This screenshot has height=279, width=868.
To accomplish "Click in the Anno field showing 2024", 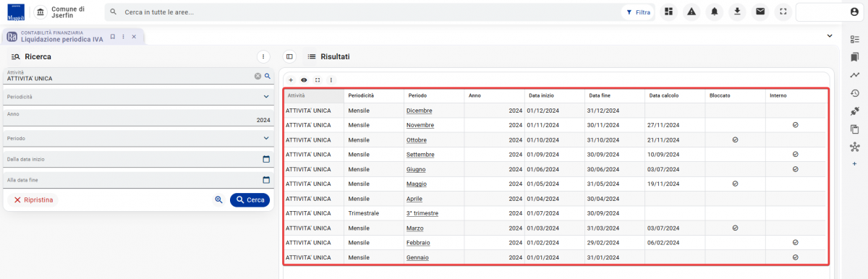I will tap(138, 117).
